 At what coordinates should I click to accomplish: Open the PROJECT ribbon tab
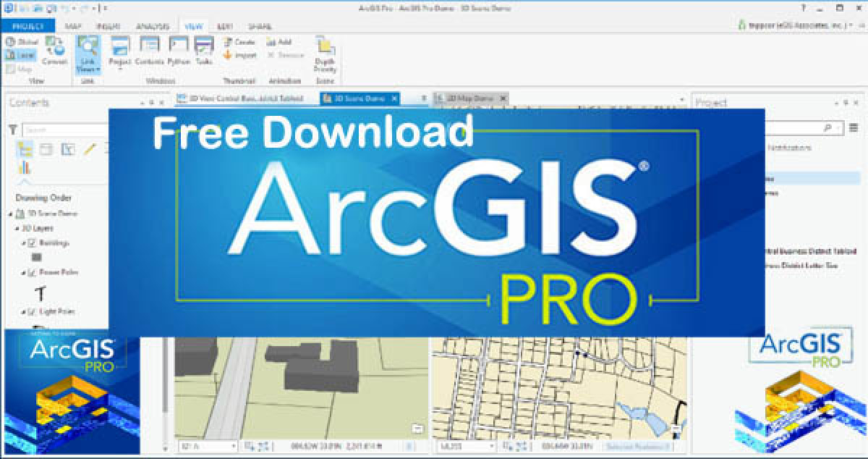pos(28,26)
